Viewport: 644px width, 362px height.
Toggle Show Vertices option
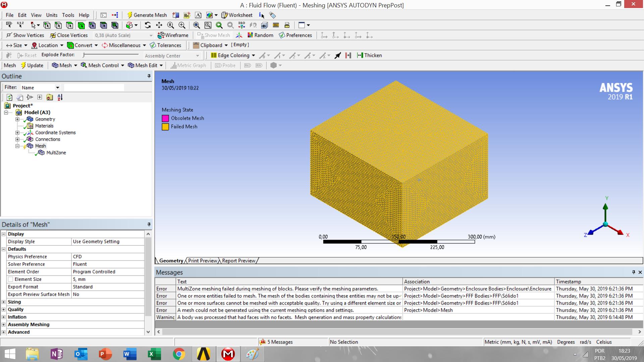click(25, 35)
